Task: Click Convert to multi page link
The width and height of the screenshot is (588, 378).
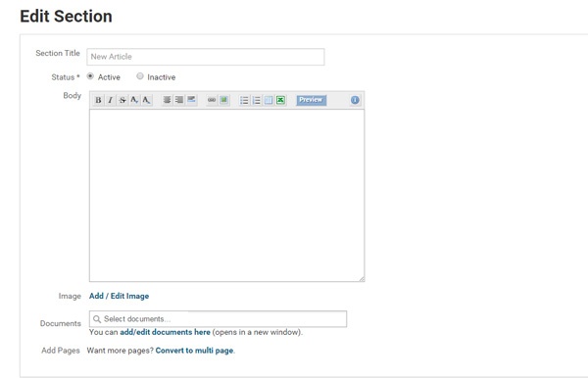Action: point(194,351)
